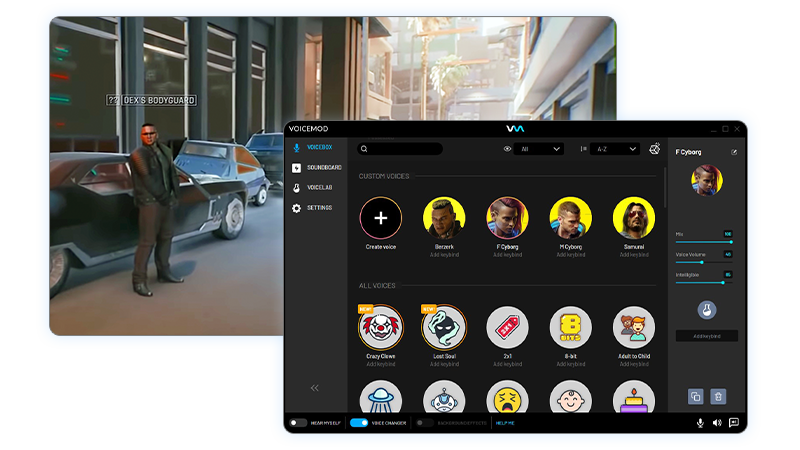This screenshot has height=450, width=800.
Task: Select the baby face voice icon
Action: point(570,397)
